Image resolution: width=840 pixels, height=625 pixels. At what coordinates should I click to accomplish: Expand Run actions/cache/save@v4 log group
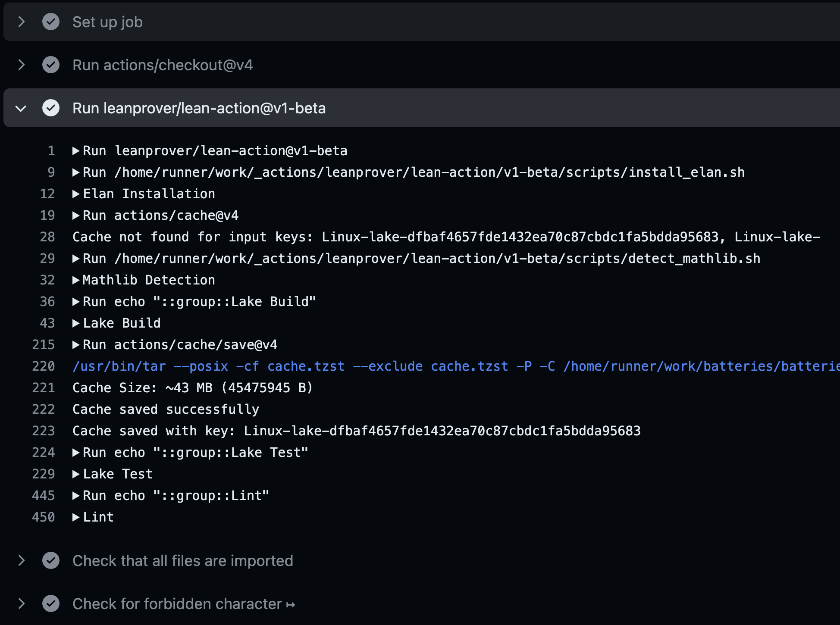click(x=76, y=345)
